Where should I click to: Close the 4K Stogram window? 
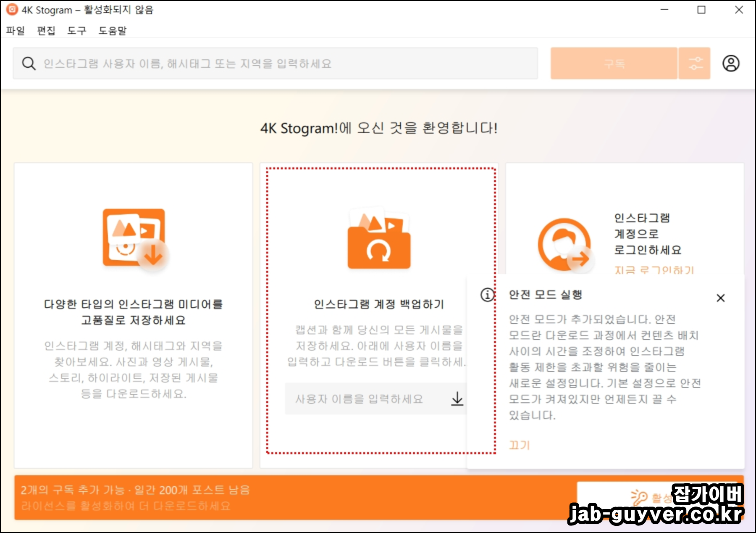pos(739,9)
